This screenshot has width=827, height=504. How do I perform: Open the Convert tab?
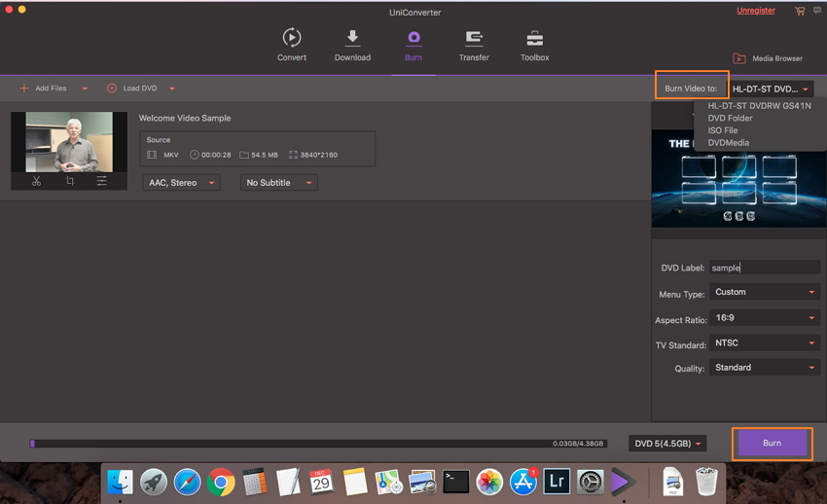coord(292,45)
